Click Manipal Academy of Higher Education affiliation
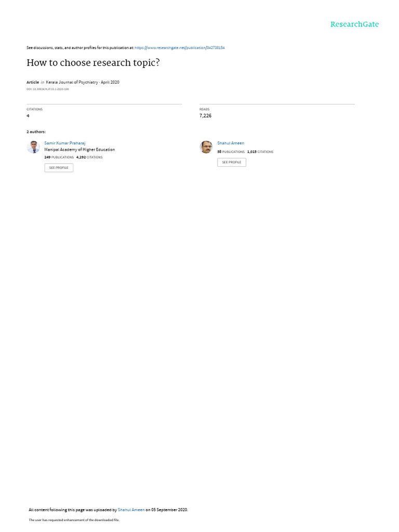 (79, 150)
